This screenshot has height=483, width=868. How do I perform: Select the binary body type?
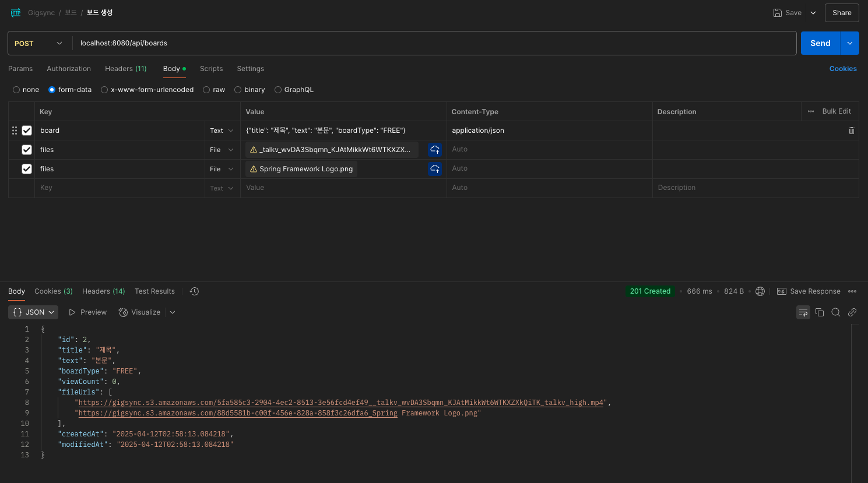point(238,90)
